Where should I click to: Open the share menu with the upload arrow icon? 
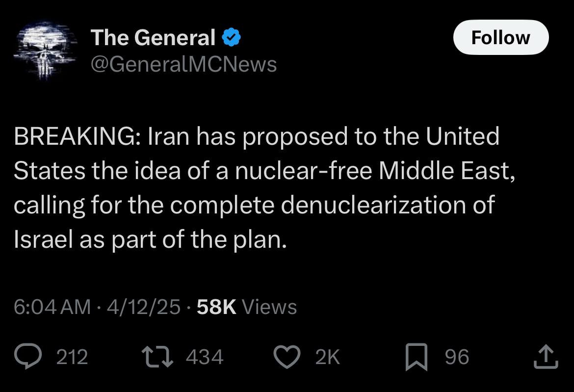546,358
